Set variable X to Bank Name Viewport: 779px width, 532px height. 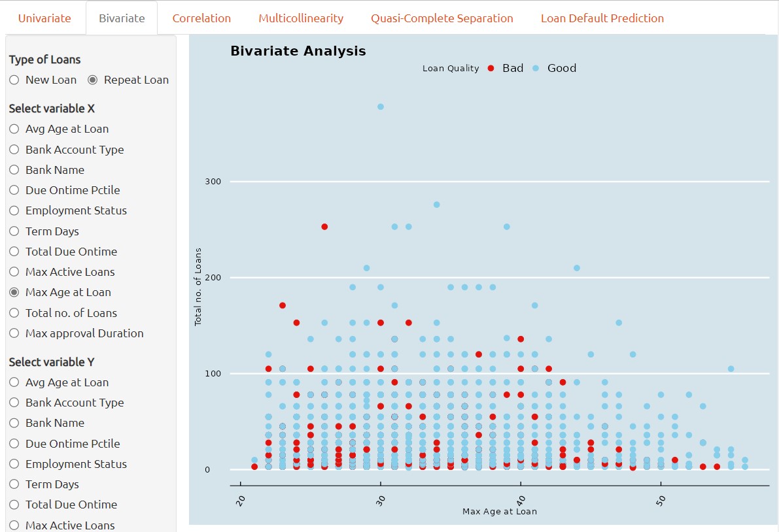point(14,170)
